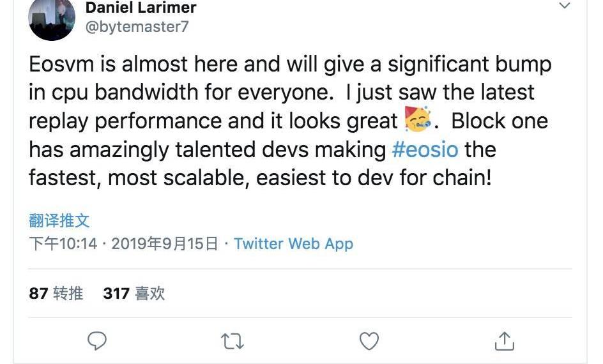Open the #eosio hashtag link

424,149
